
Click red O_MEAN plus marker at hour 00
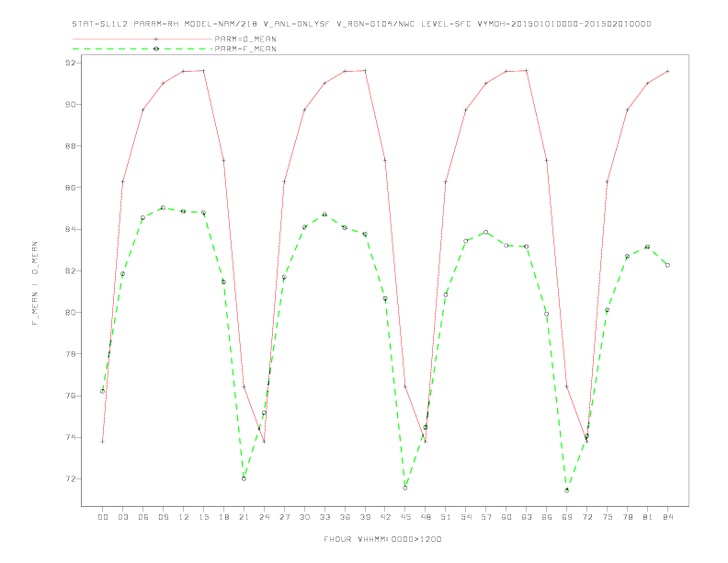pos(103,442)
